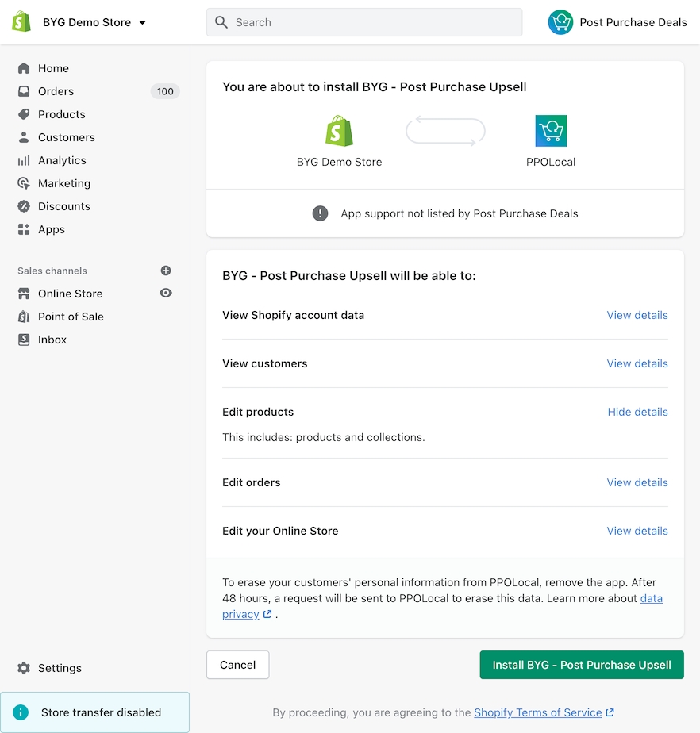700x733 pixels.
Task: Click the Analytics bar chart icon
Action: coord(24,160)
